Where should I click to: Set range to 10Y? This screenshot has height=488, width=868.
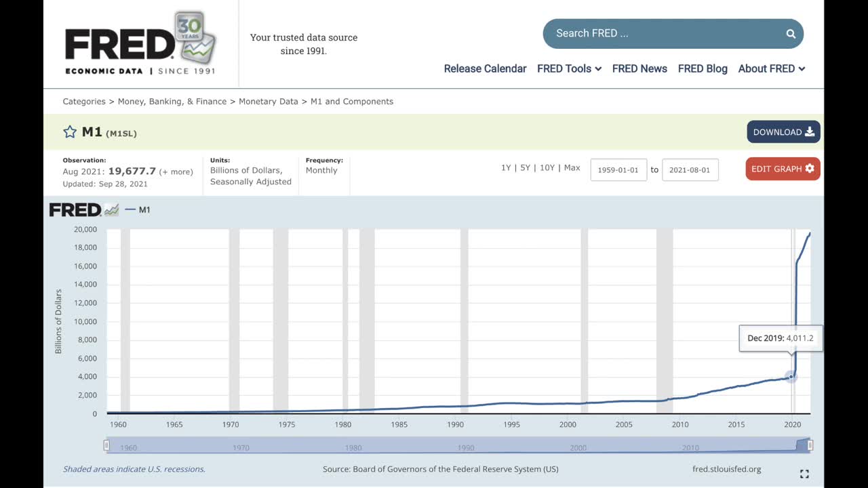[547, 168]
